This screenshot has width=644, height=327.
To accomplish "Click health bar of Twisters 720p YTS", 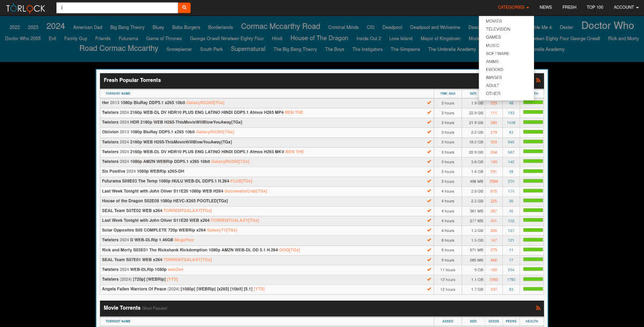I will [x=533, y=279].
